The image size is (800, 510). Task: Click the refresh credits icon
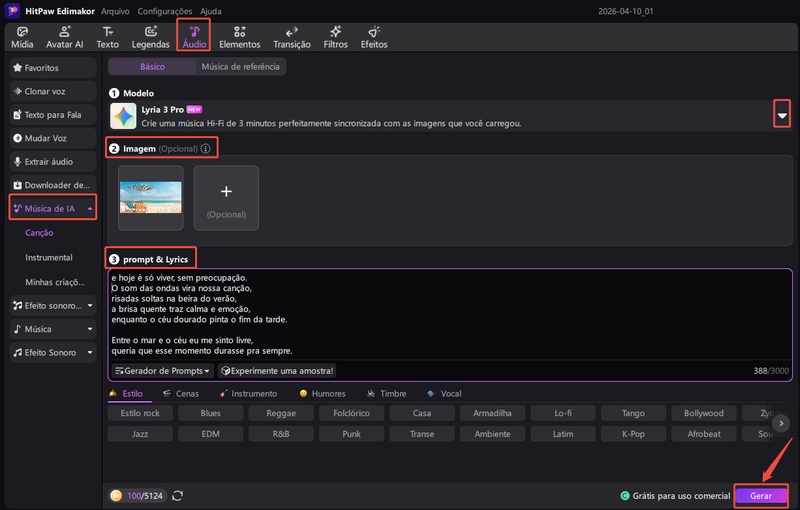click(x=178, y=495)
